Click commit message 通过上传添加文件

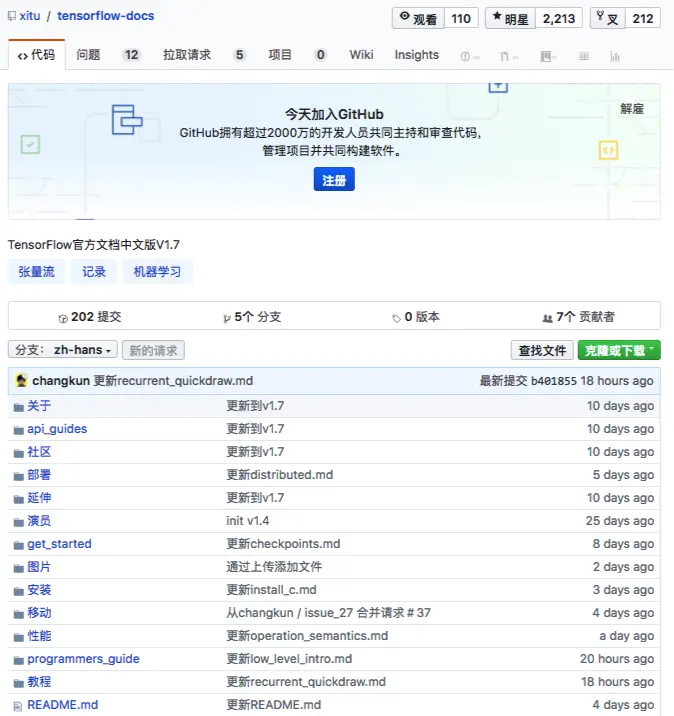coord(274,567)
